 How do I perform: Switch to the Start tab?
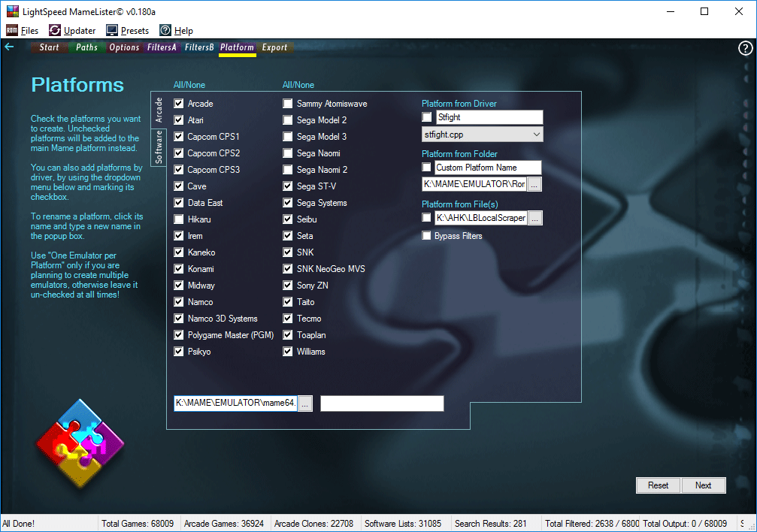click(x=50, y=47)
